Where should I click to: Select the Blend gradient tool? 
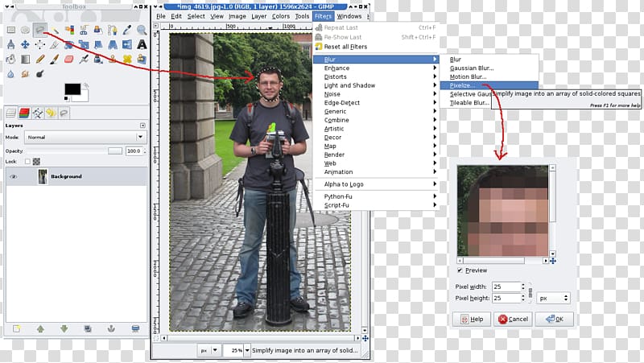[x=26, y=59]
